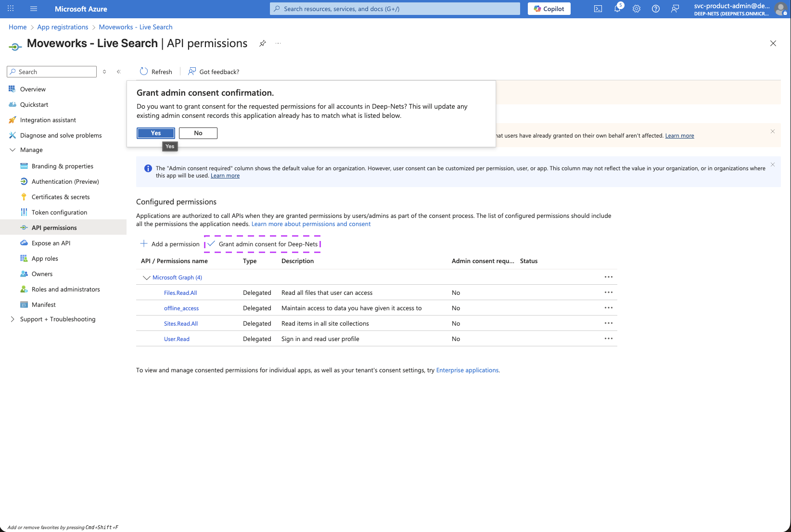Decline consent by clicking No

click(198, 133)
